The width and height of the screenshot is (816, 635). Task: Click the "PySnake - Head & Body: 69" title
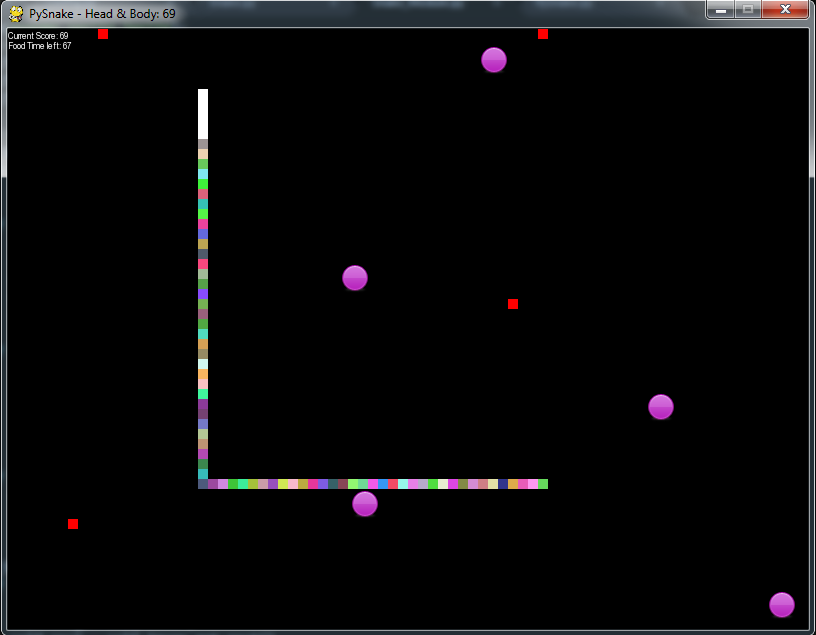(103, 14)
